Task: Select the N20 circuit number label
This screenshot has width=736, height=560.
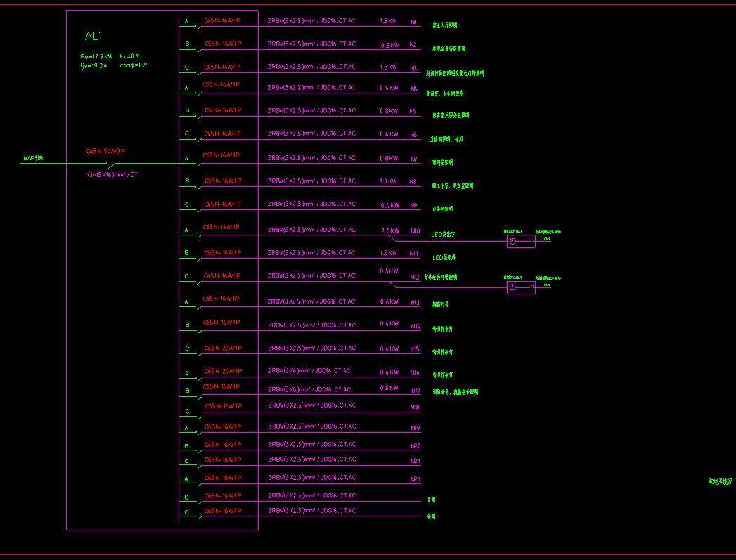Action: (x=415, y=446)
